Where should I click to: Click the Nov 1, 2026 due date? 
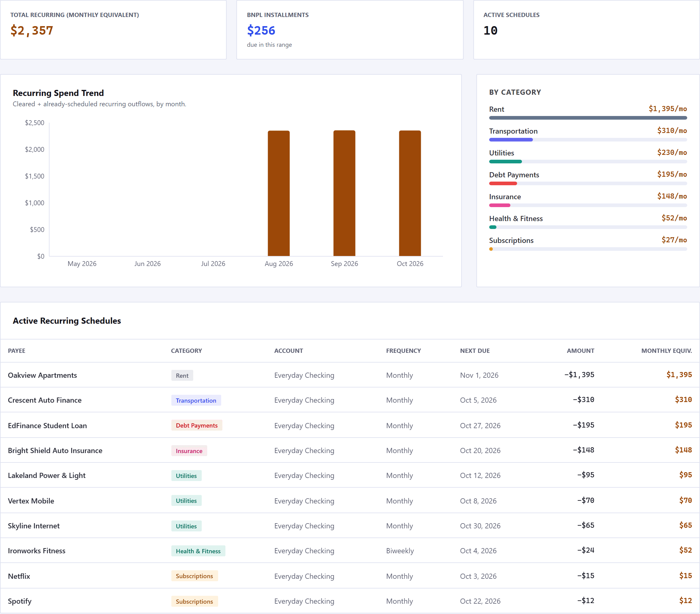click(479, 375)
